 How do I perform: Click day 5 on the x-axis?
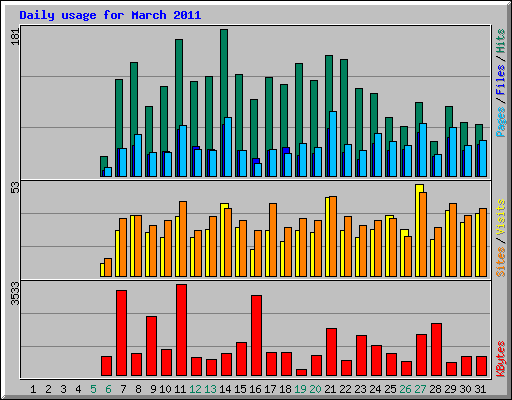[x=93, y=389]
